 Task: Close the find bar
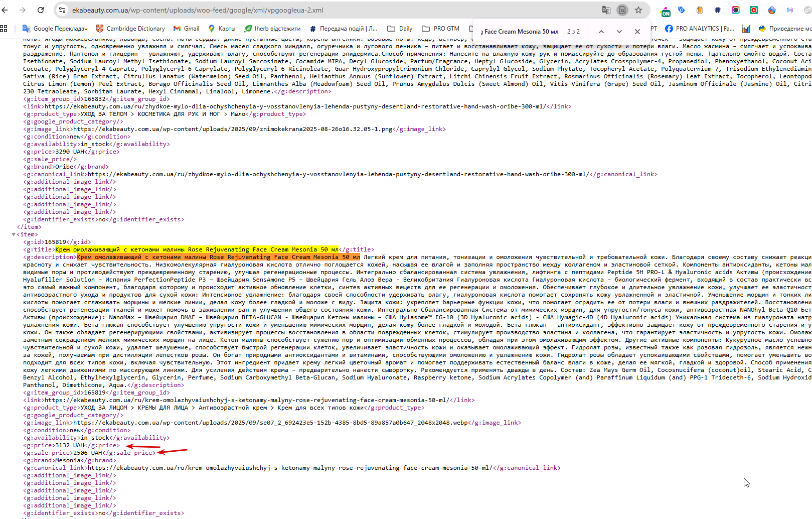coord(637,31)
